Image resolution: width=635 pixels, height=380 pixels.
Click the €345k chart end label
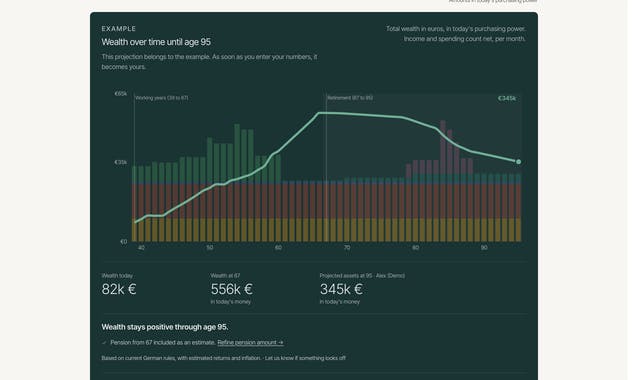coord(507,98)
